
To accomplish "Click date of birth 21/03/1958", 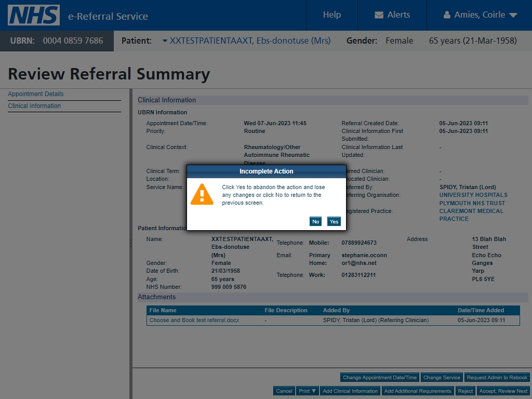I will coord(225,271).
